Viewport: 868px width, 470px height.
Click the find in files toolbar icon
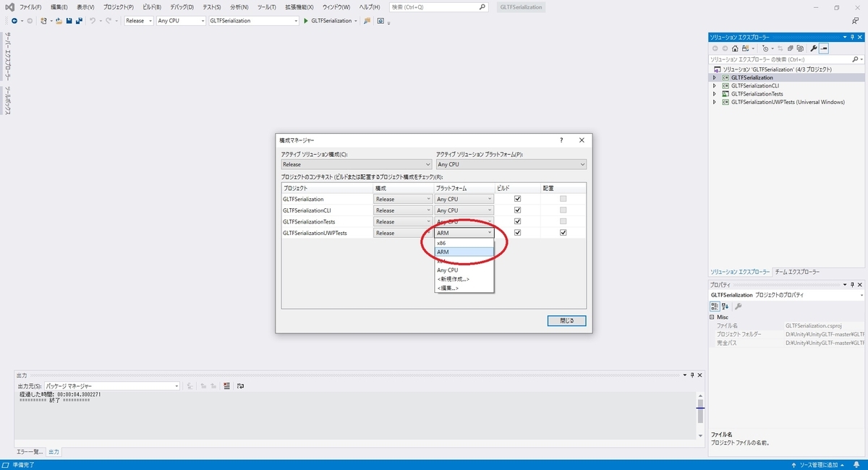click(x=367, y=20)
